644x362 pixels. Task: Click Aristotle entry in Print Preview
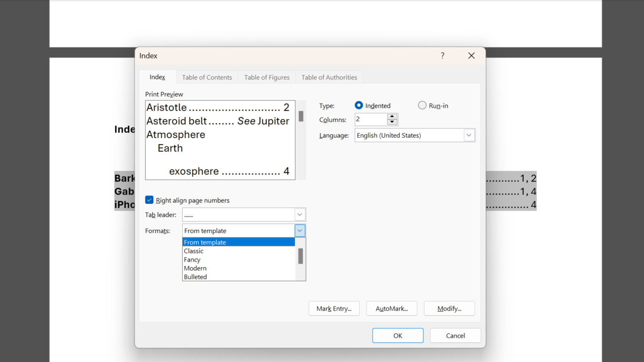pyautogui.click(x=218, y=107)
